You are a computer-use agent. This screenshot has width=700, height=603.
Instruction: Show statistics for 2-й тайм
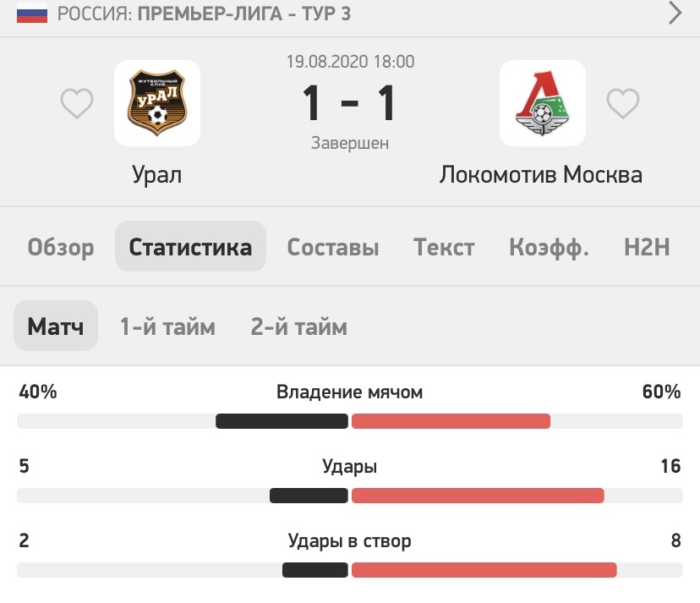299,326
